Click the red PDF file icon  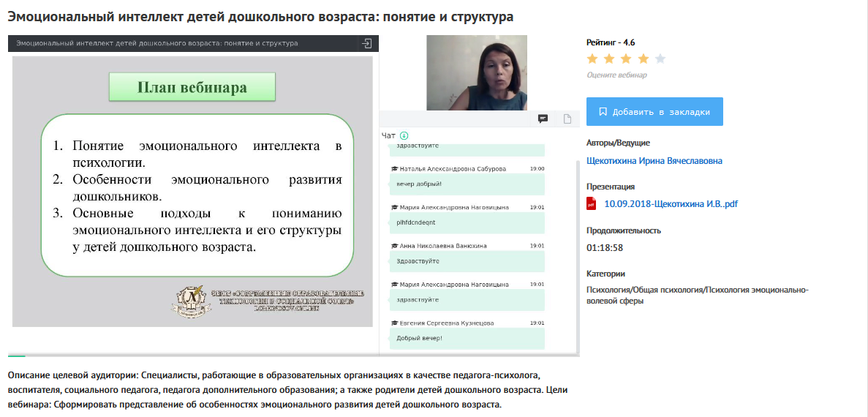tap(592, 204)
